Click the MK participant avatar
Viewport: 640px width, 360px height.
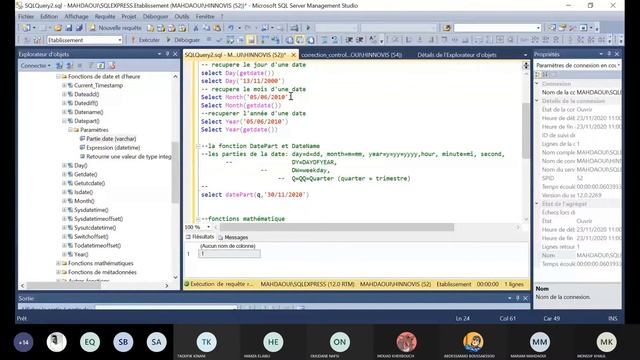[x=606, y=342]
